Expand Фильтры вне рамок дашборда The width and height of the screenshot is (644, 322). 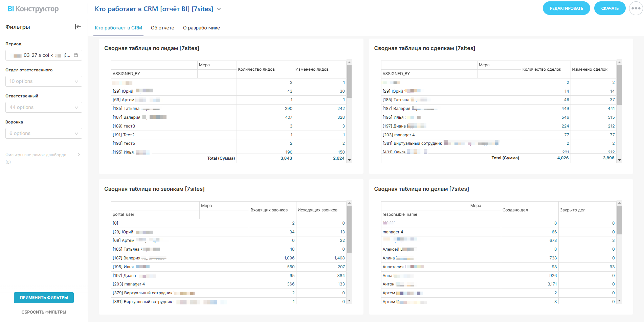[79, 155]
